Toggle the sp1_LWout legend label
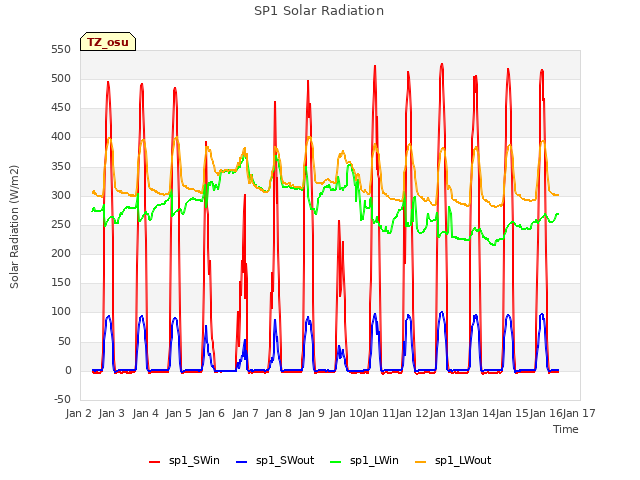The width and height of the screenshot is (640, 480). [463, 460]
